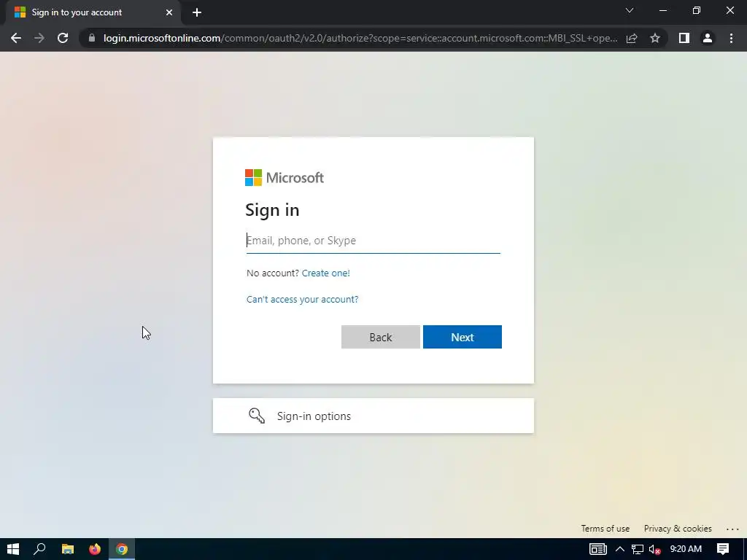Open Chrome profile avatar menu
Viewport: 747px width, 560px height.
click(708, 38)
